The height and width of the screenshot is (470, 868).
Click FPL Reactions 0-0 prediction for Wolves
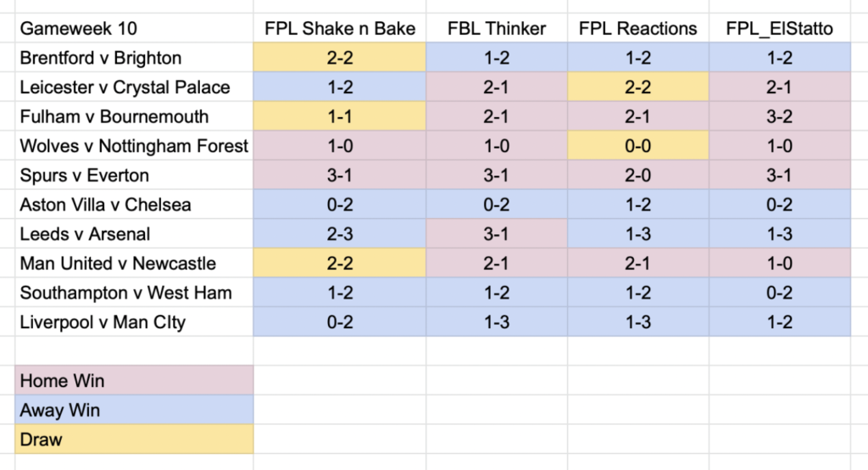click(x=637, y=146)
